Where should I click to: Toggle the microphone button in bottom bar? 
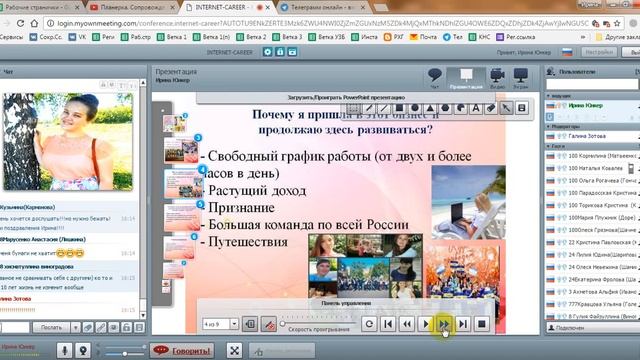click(x=64, y=350)
